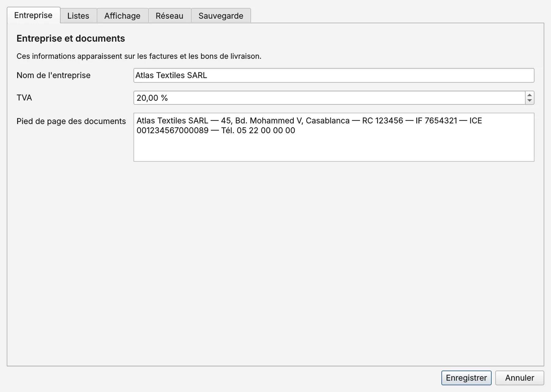Click the Nom de l'entreprise input field
Image resolution: width=551 pixels, height=392 pixels.
coord(334,75)
